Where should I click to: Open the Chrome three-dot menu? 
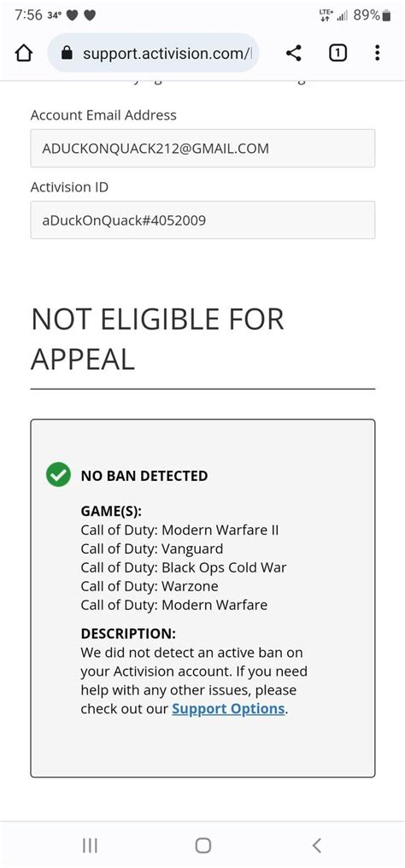378,53
